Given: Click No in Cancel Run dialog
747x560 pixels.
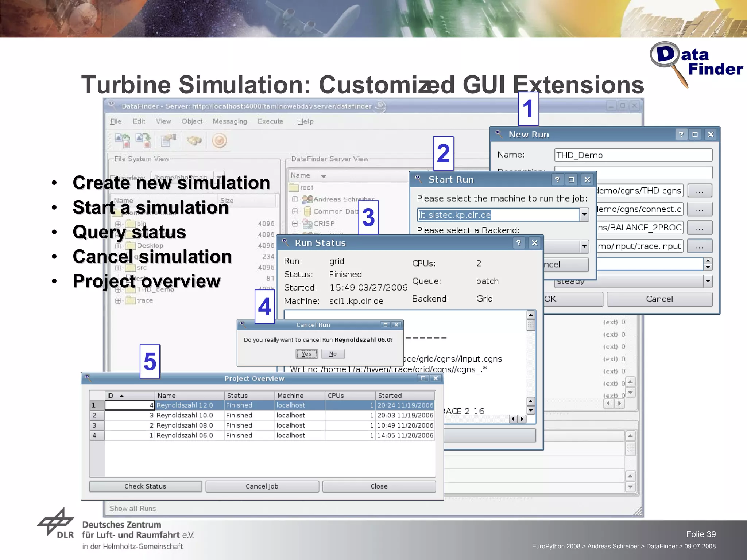Looking at the screenshot, I should (333, 354).
